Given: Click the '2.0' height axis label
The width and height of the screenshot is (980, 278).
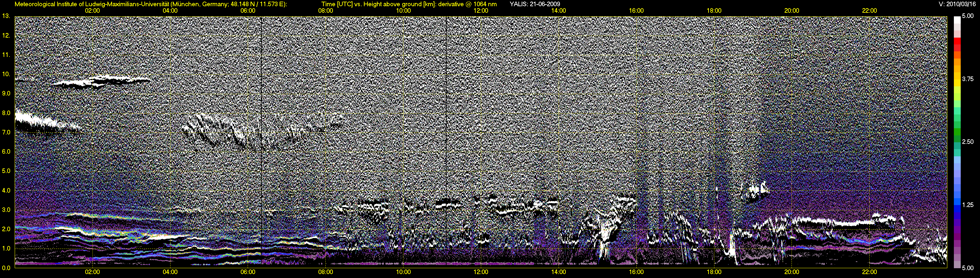Looking at the screenshot, I should 6,229.
